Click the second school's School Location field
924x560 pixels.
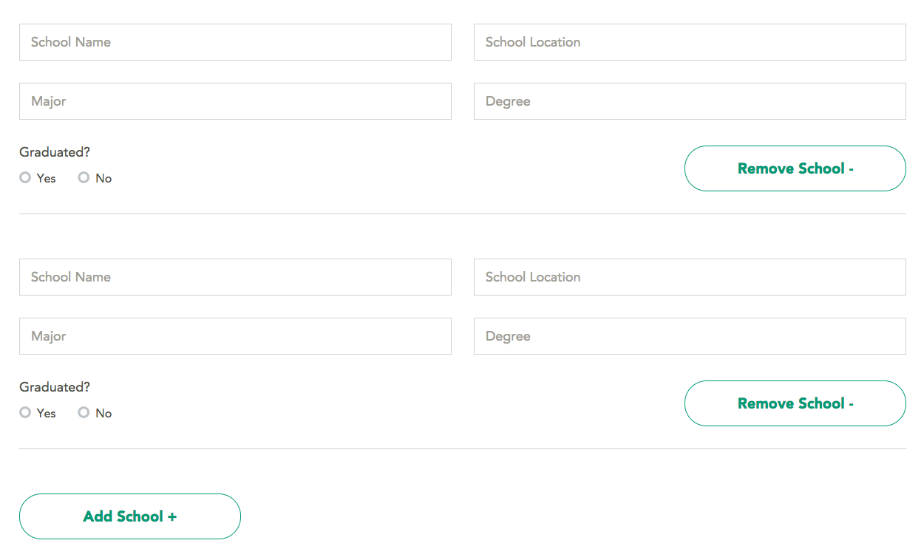(x=690, y=277)
